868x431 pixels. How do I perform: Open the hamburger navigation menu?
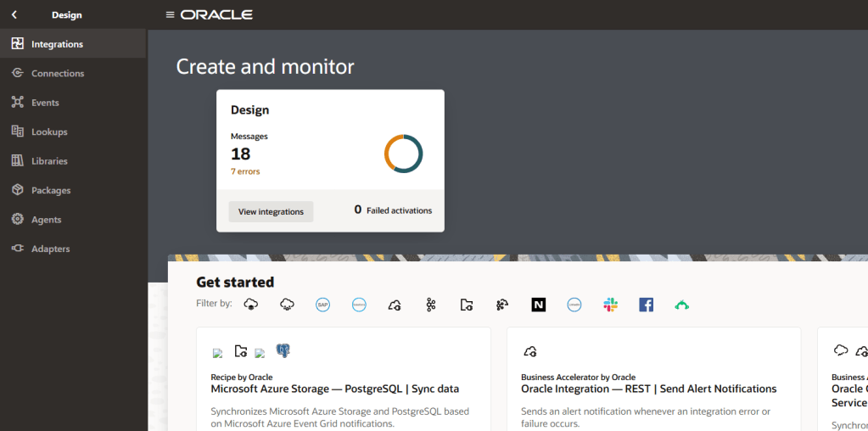click(x=170, y=14)
